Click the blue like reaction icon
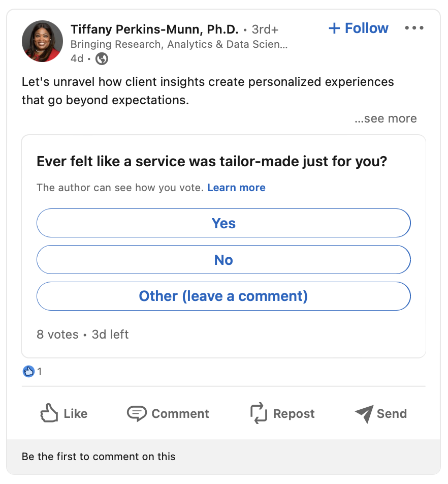448x484 pixels. pos(28,371)
